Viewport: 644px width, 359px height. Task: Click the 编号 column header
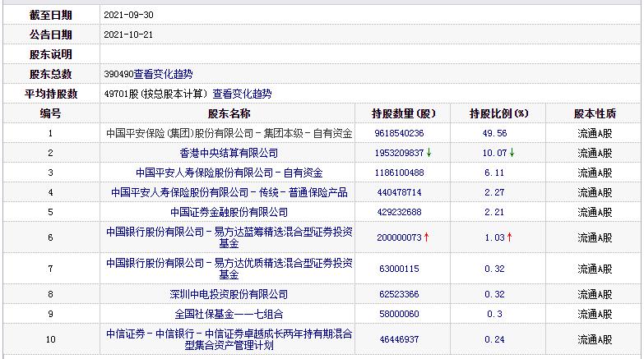(50, 113)
